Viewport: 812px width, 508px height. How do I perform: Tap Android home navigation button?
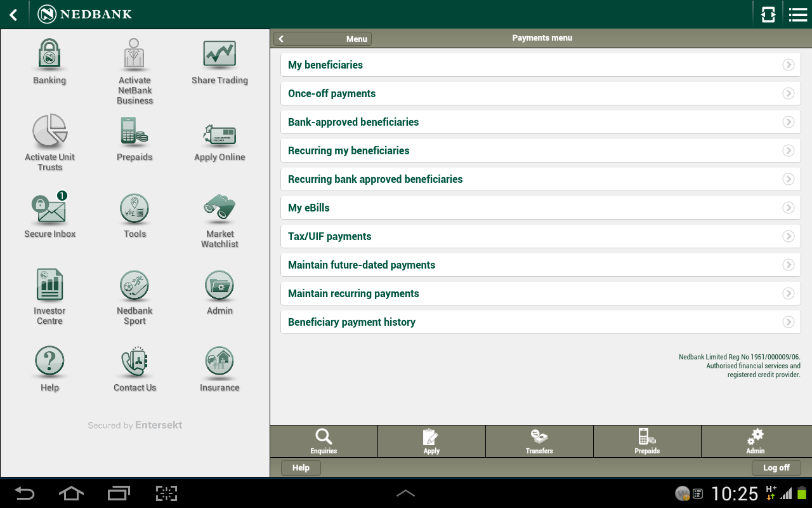pyautogui.click(x=71, y=493)
